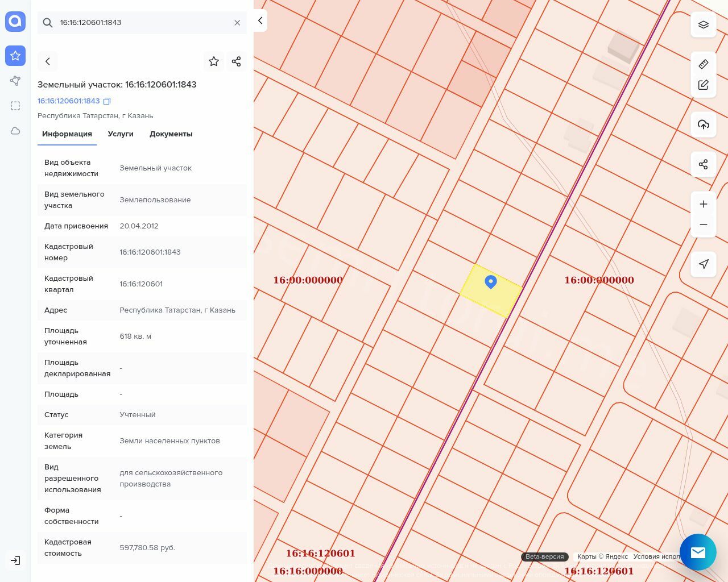This screenshot has height=582, width=728.
Task: Add parcel to favorites with star
Action: [214, 61]
